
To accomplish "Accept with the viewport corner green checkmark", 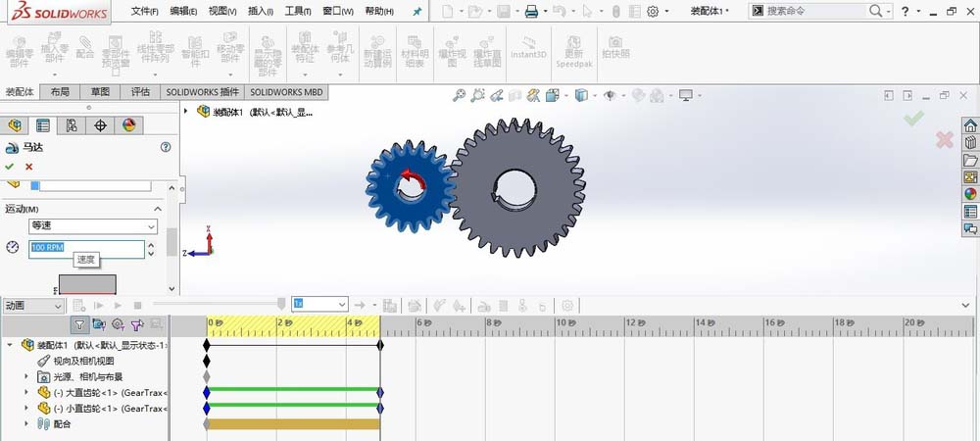I will pos(913,118).
